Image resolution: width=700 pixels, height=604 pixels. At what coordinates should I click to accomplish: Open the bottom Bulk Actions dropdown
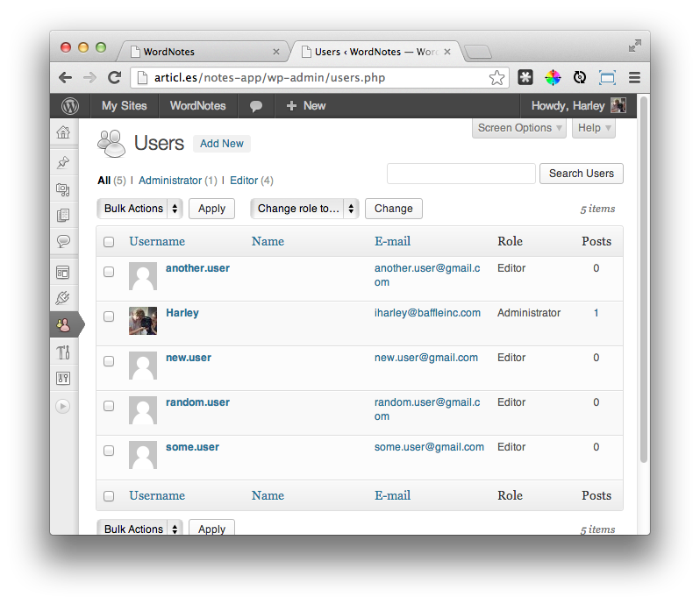tap(139, 527)
